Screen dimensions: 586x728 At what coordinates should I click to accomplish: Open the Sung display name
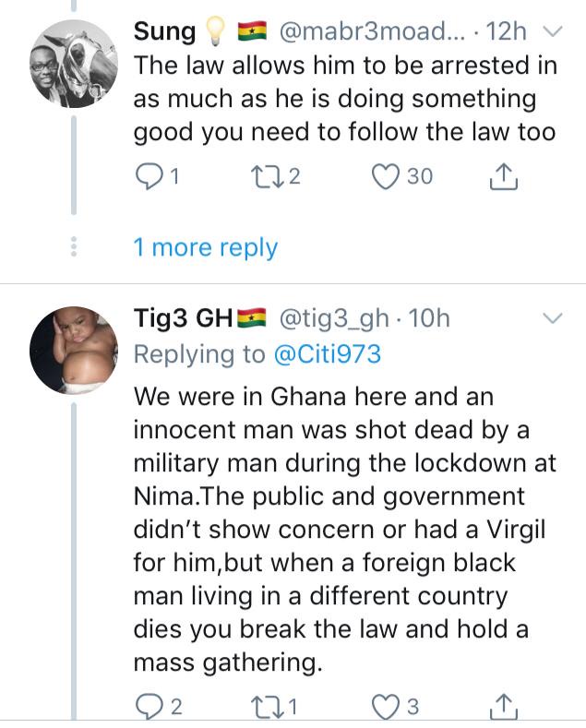coord(164,31)
